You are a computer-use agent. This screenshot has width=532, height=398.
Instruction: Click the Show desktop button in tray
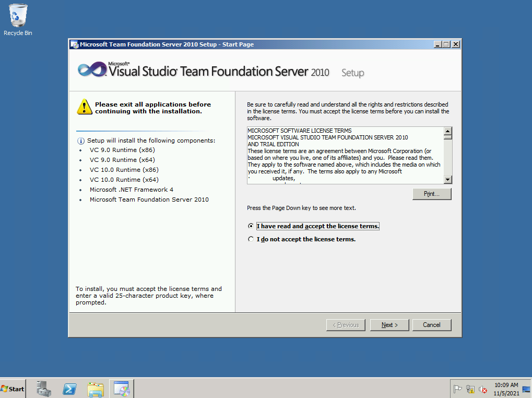click(527, 389)
